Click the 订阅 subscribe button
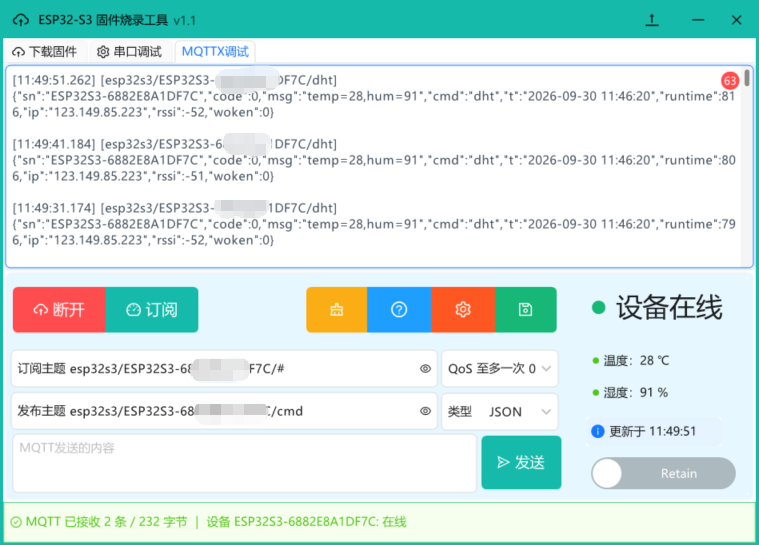759x545 pixels. click(x=152, y=309)
